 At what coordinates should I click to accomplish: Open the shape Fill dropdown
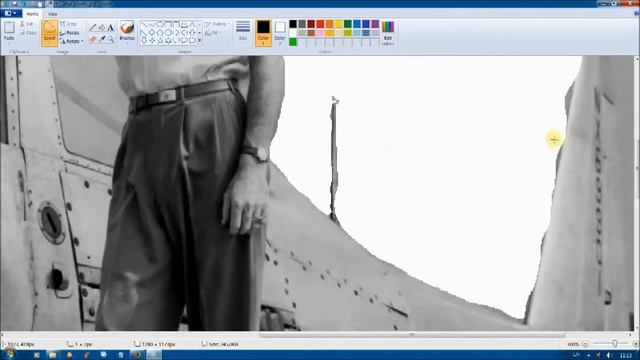tap(213, 33)
